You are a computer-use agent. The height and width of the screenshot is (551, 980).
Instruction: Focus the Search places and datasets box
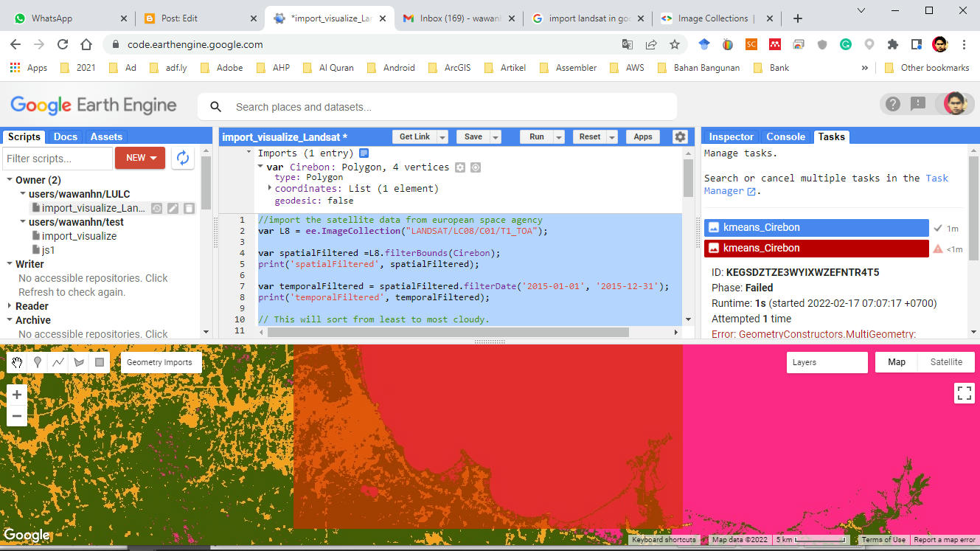(437, 107)
